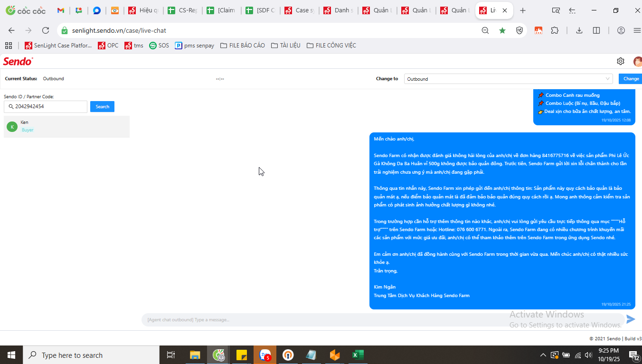Select the Ken buyer conversation
The image size is (642, 364).
(x=66, y=127)
